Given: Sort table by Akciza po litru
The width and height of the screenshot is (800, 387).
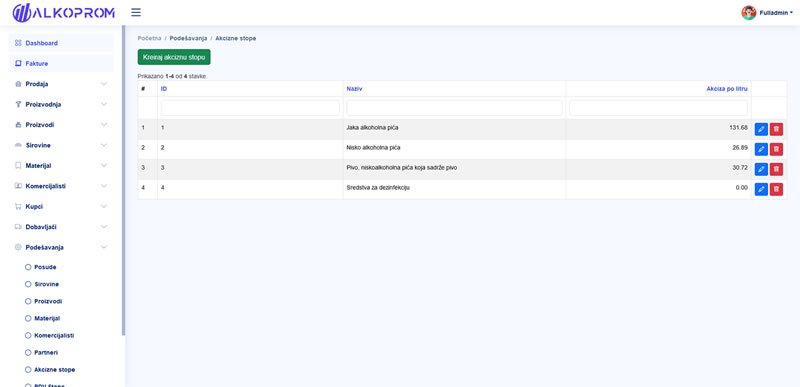Looking at the screenshot, I should (x=727, y=89).
